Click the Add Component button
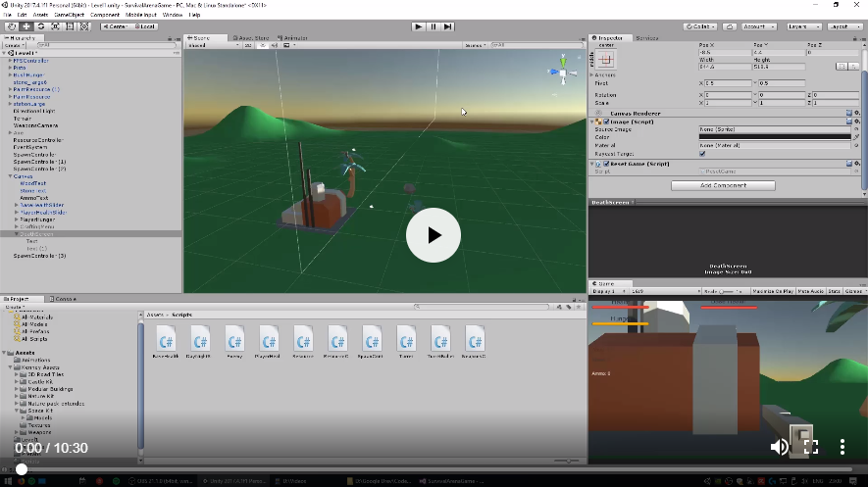 [x=723, y=186]
